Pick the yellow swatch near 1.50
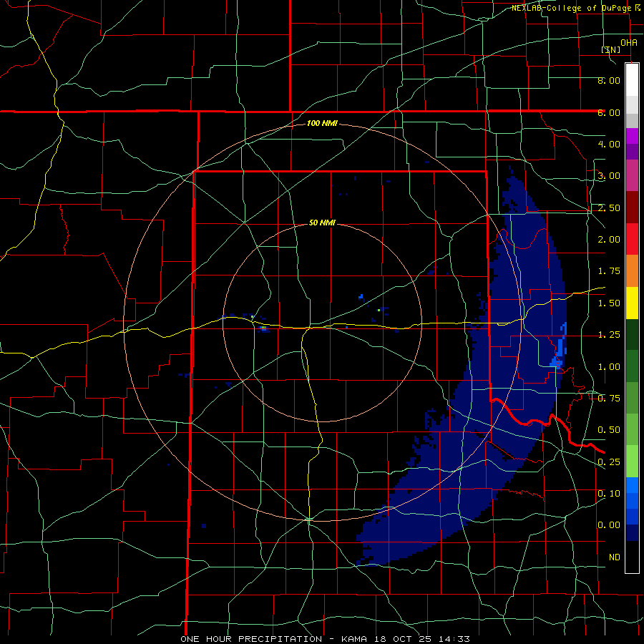 point(632,303)
